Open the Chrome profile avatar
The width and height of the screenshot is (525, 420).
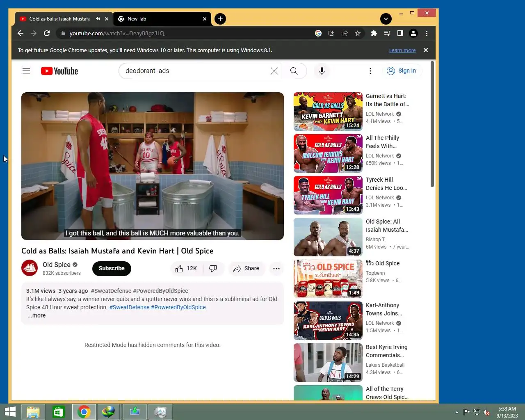click(x=413, y=33)
